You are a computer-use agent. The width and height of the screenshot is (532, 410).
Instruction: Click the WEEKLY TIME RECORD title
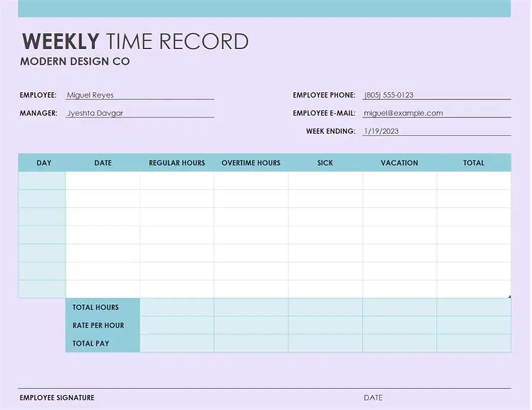tap(134, 41)
